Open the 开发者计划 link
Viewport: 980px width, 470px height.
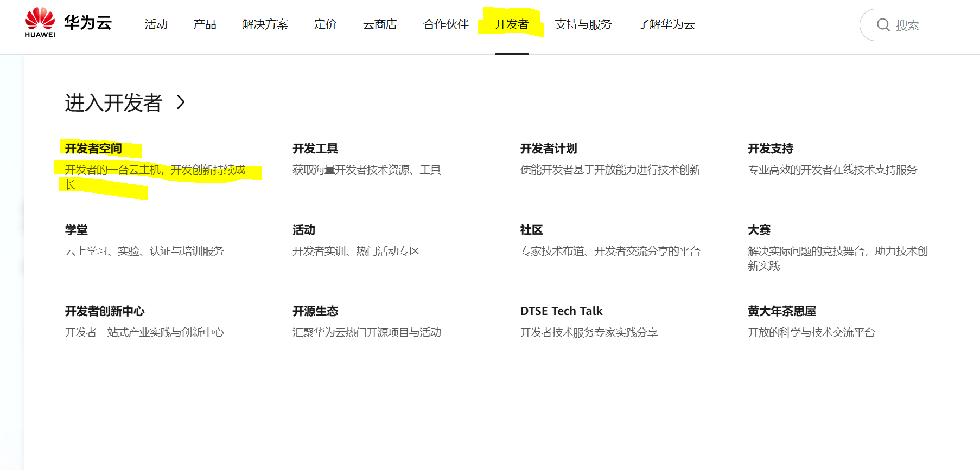click(x=549, y=149)
